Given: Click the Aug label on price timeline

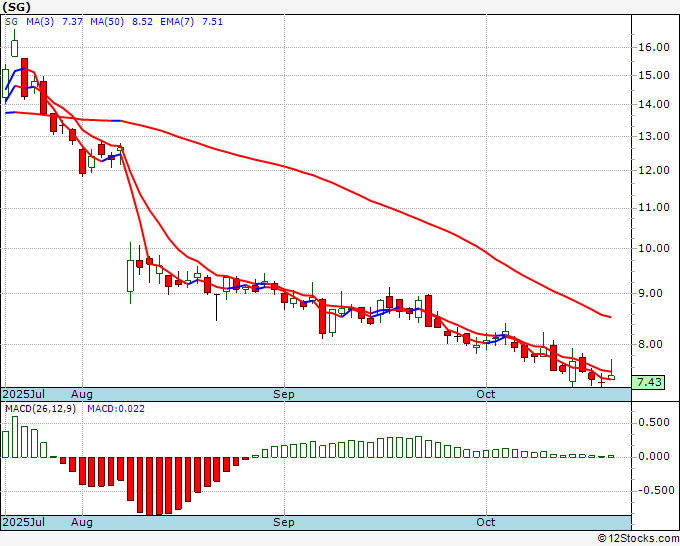Looking at the screenshot, I should (x=82, y=394).
